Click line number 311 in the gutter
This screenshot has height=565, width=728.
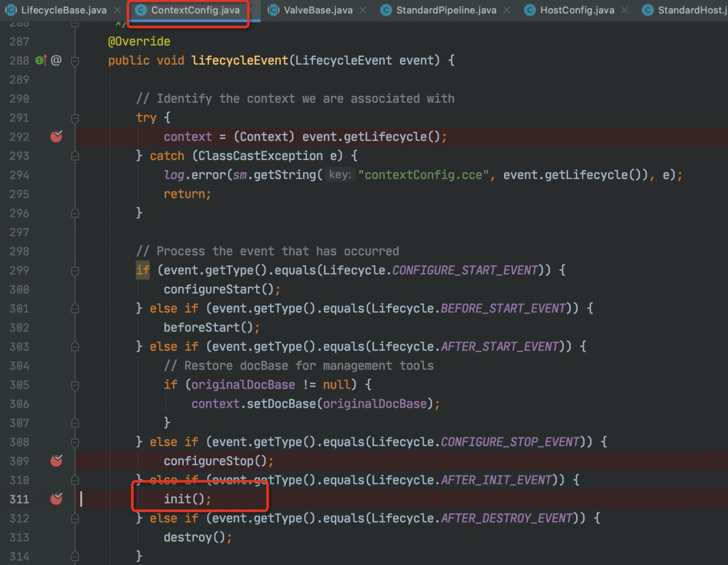pyautogui.click(x=19, y=499)
